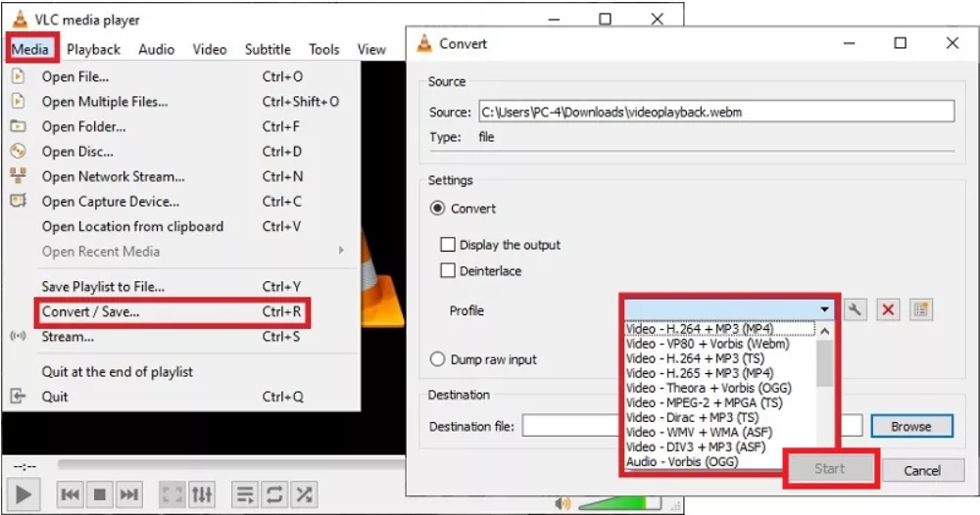Open extended settings equalizer icon
The height and width of the screenshot is (515, 980).
(202, 494)
